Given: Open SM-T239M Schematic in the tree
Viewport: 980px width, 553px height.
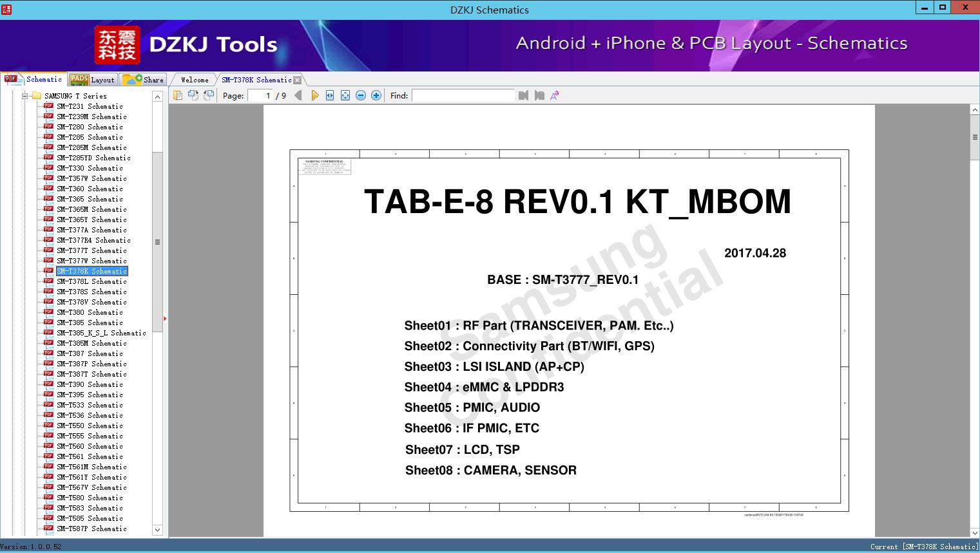Looking at the screenshot, I should pyautogui.click(x=91, y=117).
